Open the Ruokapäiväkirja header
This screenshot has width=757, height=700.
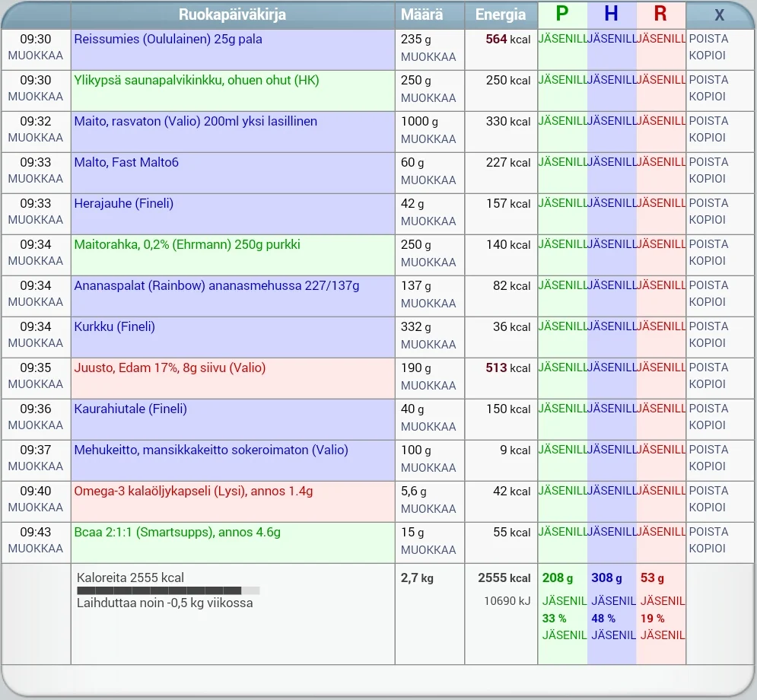(x=232, y=14)
